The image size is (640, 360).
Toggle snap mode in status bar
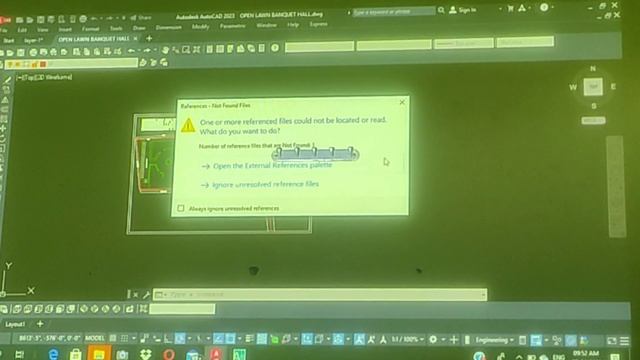pos(124,338)
